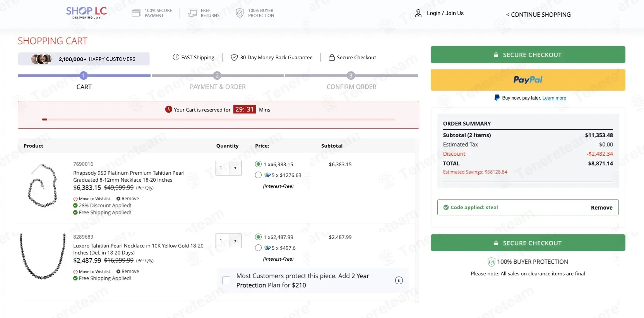The height and width of the screenshot is (318, 644).
Task: Open Luxoro Tahitian Pearl necklace thumbnail
Action: coord(43,256)
